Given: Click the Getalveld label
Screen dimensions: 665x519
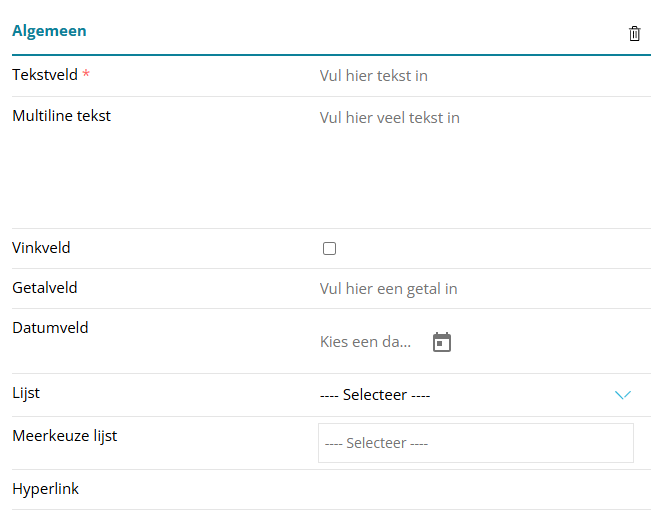Looking at the screenshot, I should tap(45, 288).
